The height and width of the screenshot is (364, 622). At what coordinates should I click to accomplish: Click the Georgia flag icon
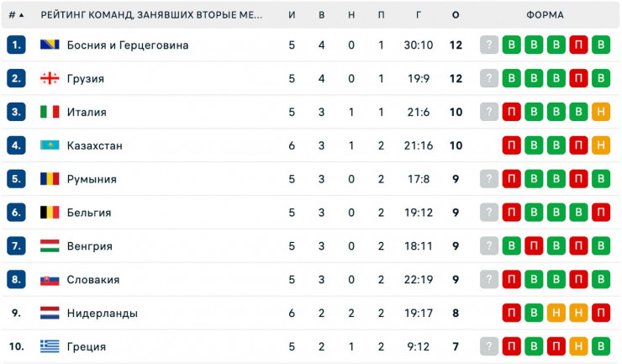50,78
